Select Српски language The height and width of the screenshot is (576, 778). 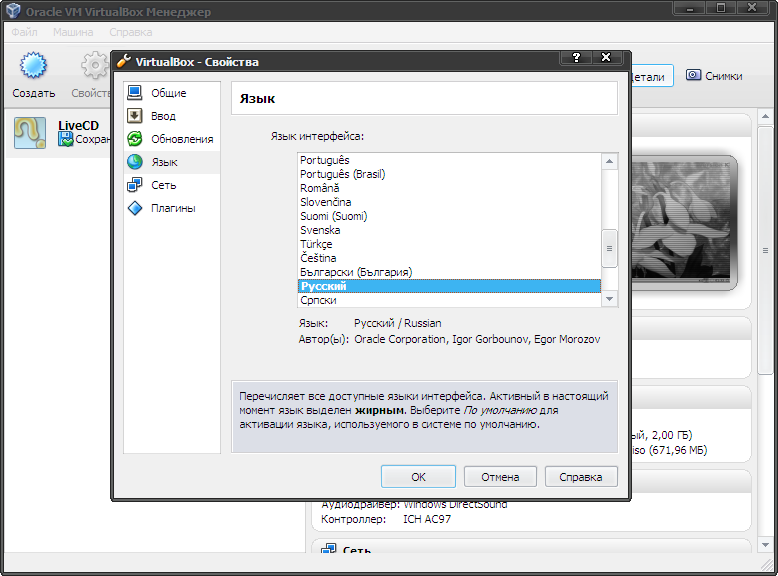450,300
